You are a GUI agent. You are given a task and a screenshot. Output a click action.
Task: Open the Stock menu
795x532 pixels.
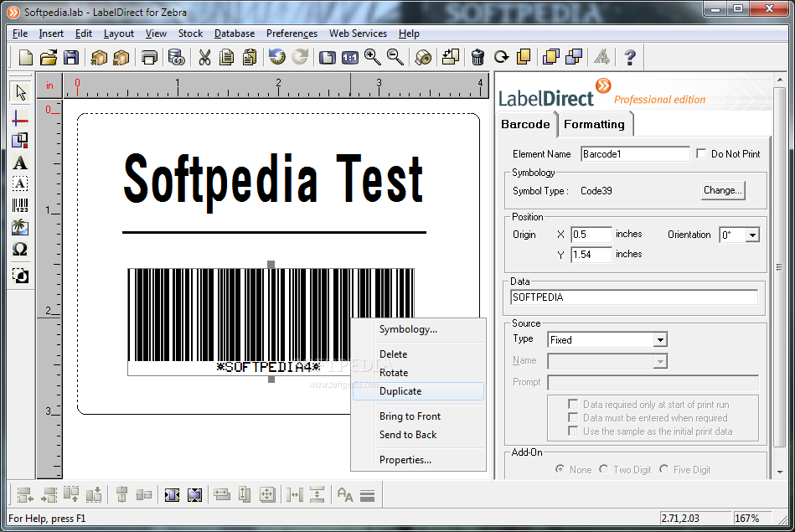[x=190, y=34]
